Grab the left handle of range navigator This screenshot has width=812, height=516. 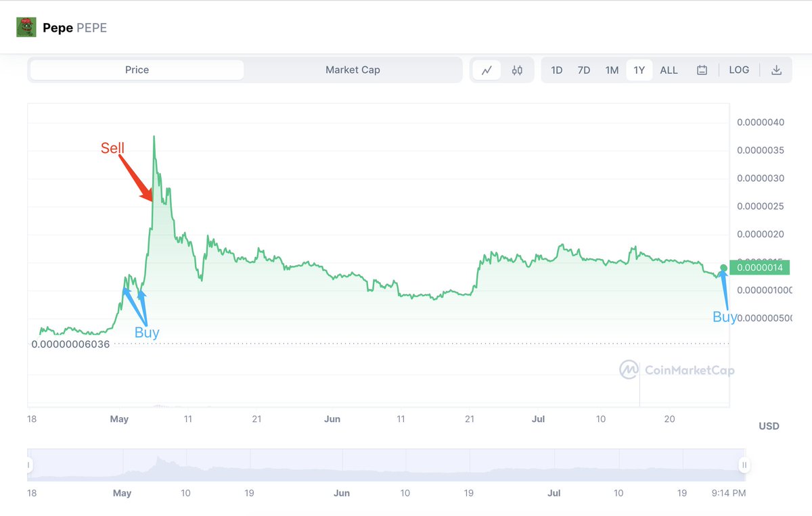29,465
